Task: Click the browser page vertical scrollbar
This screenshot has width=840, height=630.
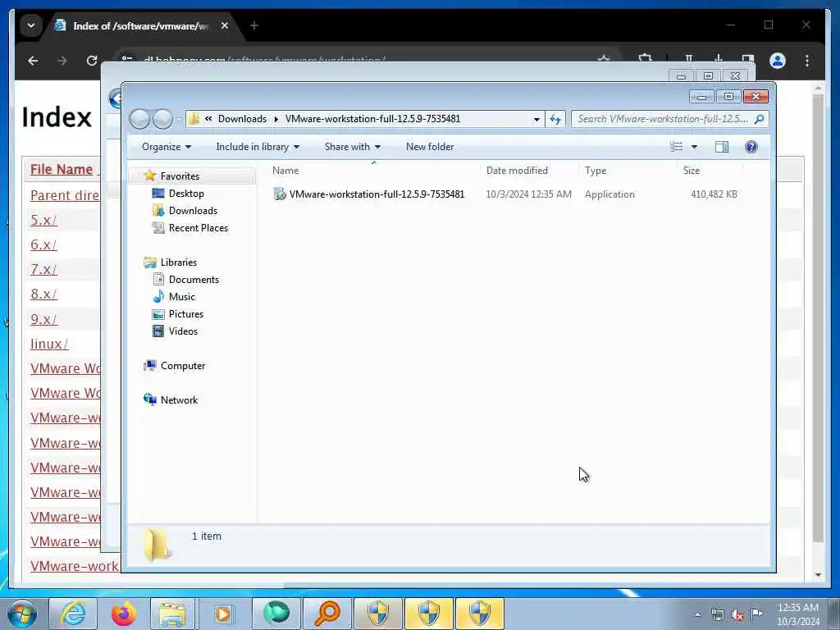Action: click(x=818, y=319)
